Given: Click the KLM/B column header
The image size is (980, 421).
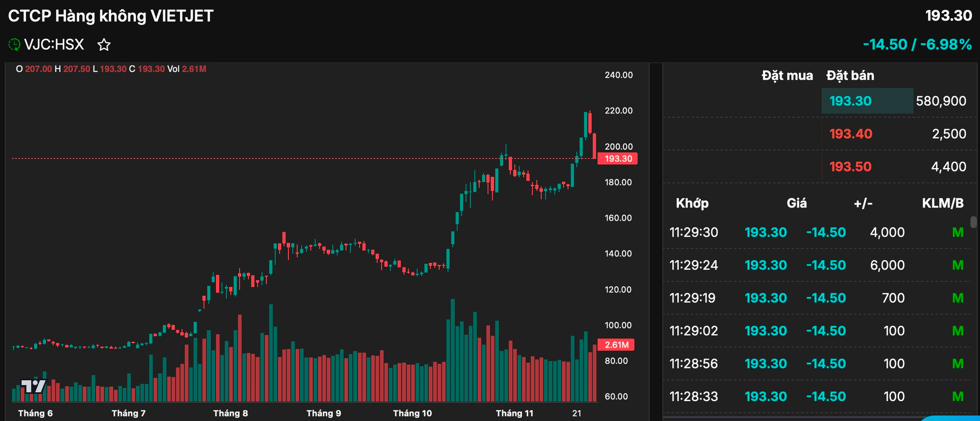Looking at the screenshot, I should click(942, 203).
